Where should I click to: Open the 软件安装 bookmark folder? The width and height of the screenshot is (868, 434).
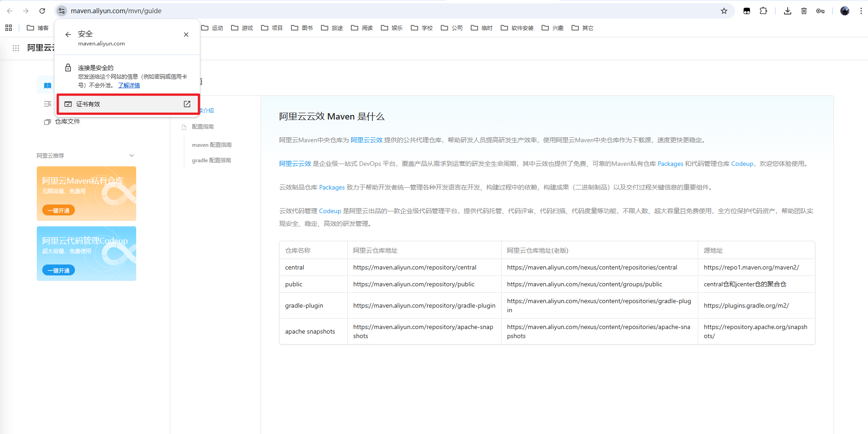pyautogui.click(x=517, y=28)
